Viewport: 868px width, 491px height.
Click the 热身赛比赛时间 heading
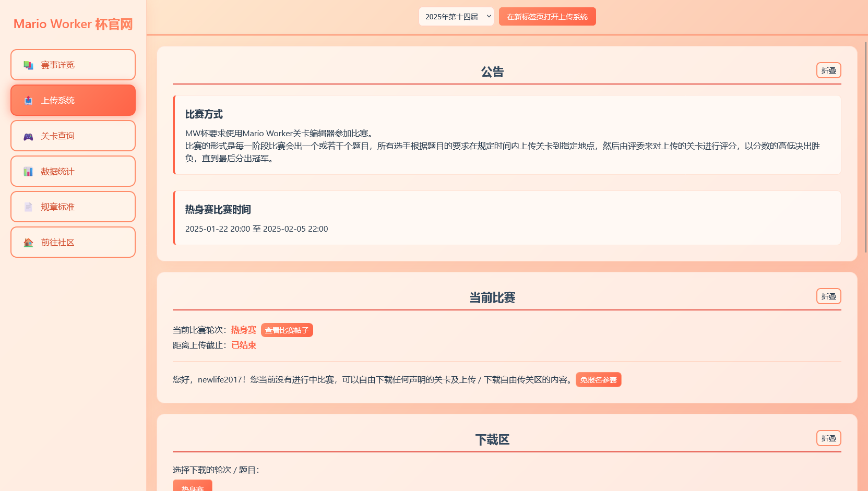click(218, 210)
